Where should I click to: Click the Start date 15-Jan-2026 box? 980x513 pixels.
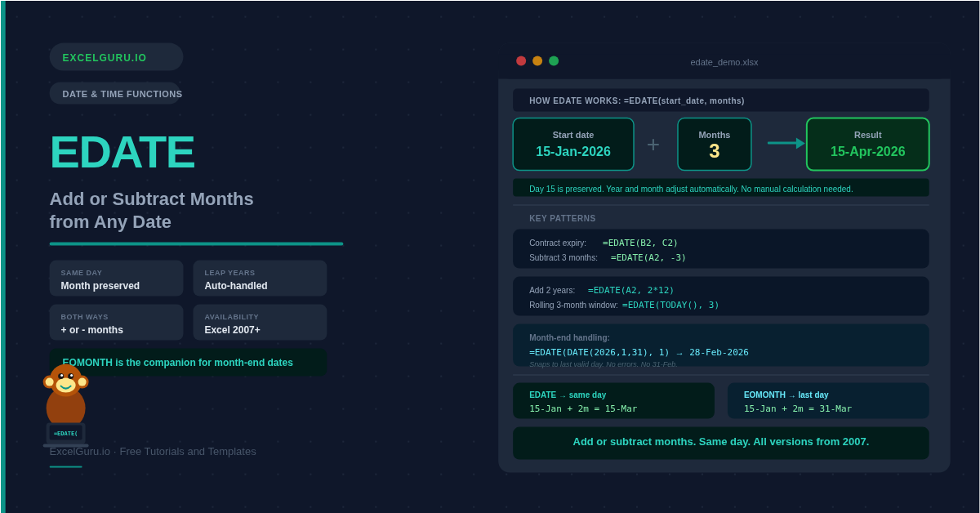[573, 145]
